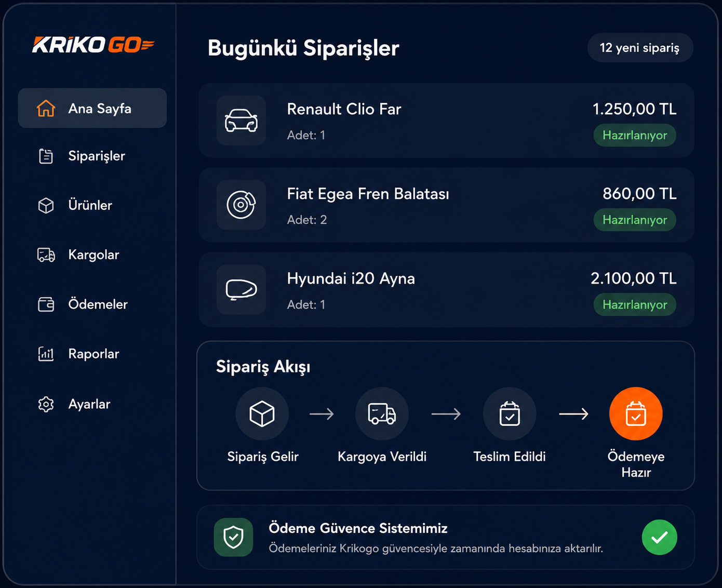Click the Kargolar truck icon
The height and width of the screenshot is (588, 722).
click(x=46, y=255)
